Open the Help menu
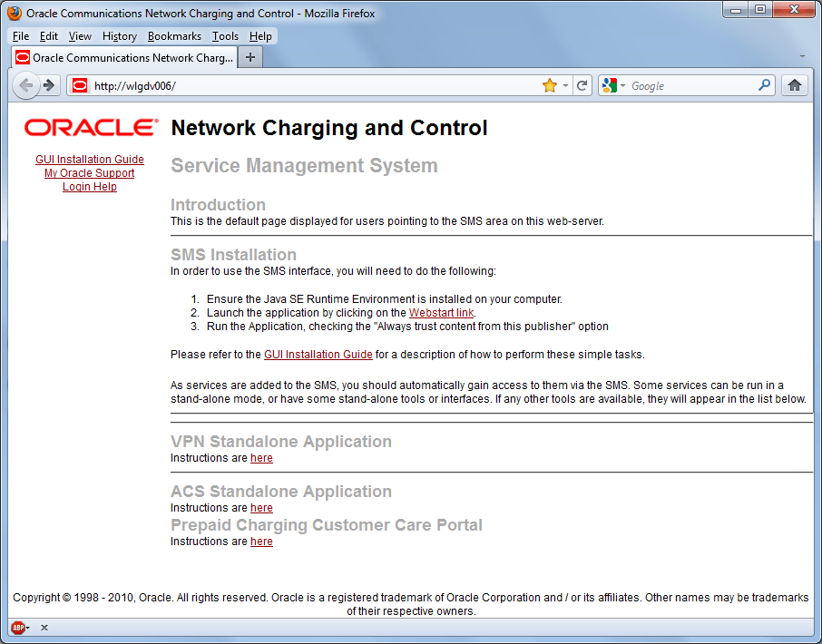 tap(260, 36)
